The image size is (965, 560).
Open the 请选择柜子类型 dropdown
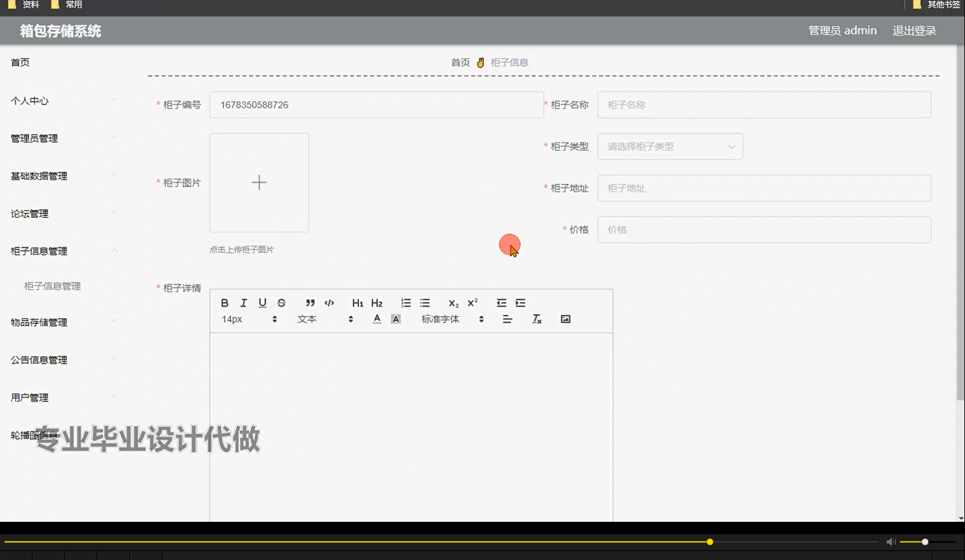670,146
